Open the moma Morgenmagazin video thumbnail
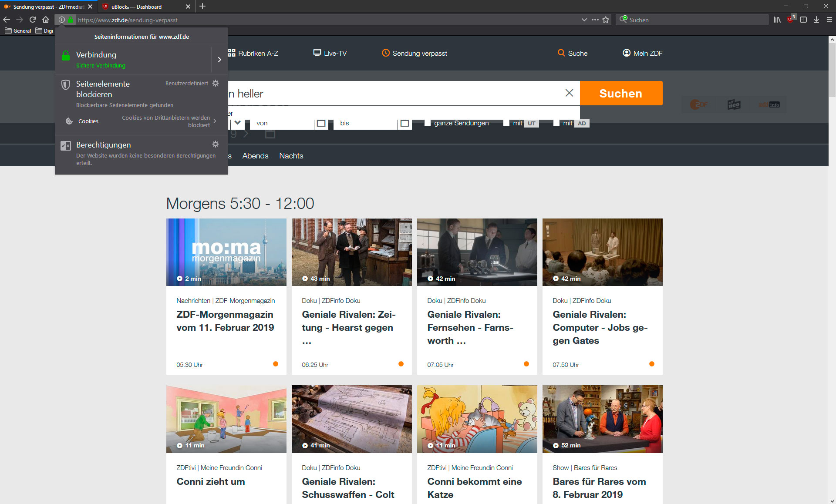This screenshot has height=504, width=836. tap(226, 252)
